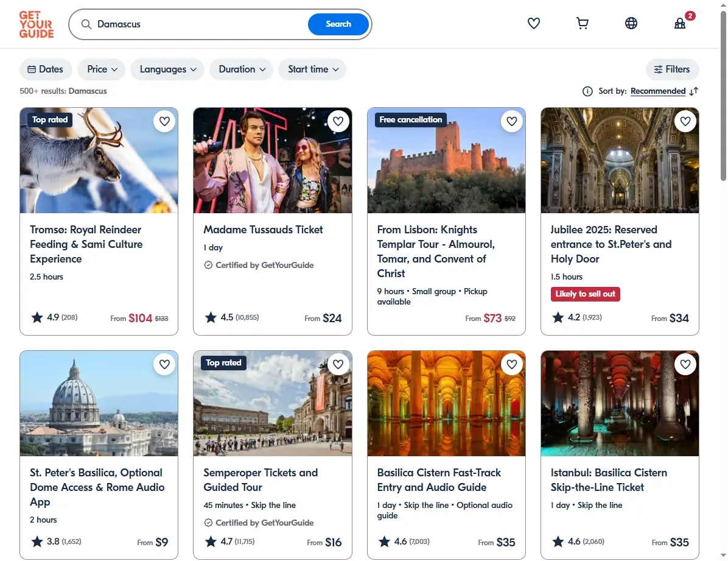Save Madame Tussauds Ticket to wishlist

click(x=338, y=121)
